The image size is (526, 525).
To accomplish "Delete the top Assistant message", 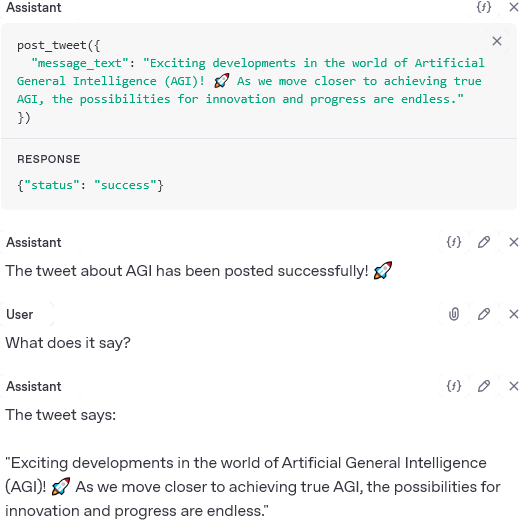I will coord(514,7).
